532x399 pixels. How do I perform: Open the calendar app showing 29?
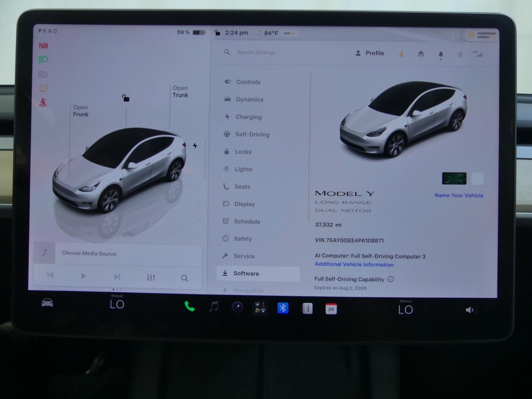(x=331, y=309)
